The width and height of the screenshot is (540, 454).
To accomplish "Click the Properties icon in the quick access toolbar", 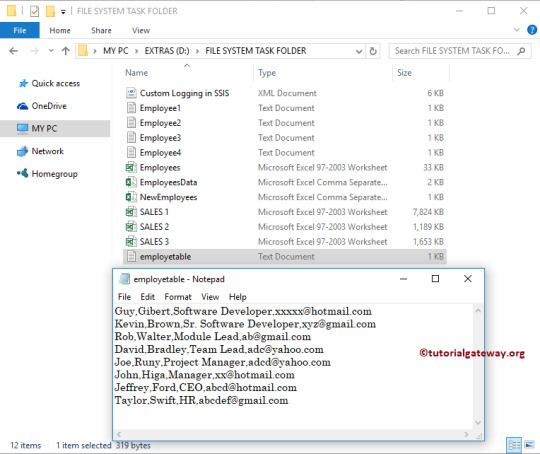I will [34, 11].
